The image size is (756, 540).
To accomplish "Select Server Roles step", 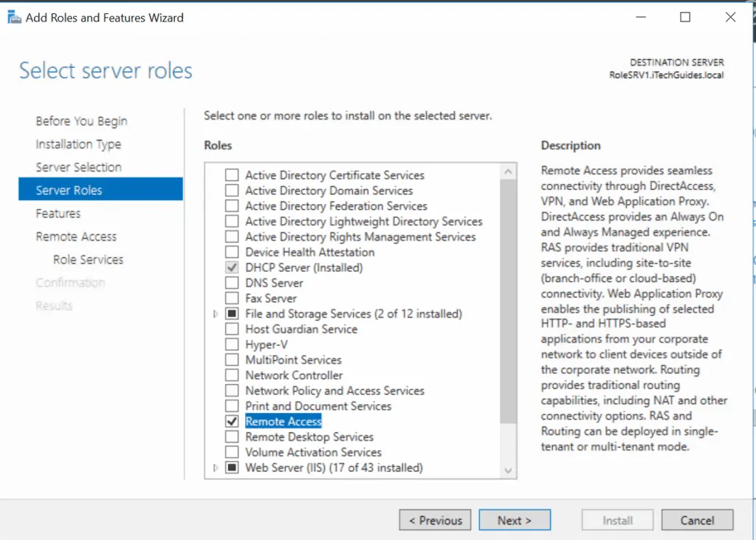I will [x=100, y=189].
